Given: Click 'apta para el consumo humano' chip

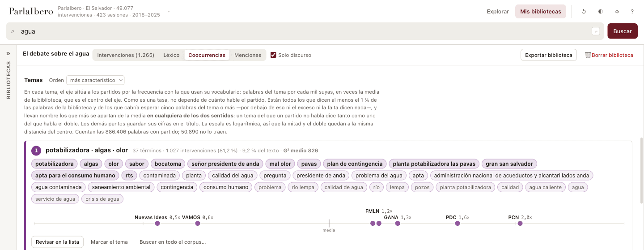Looking at the screenshot, I should [x=75, y=176].
